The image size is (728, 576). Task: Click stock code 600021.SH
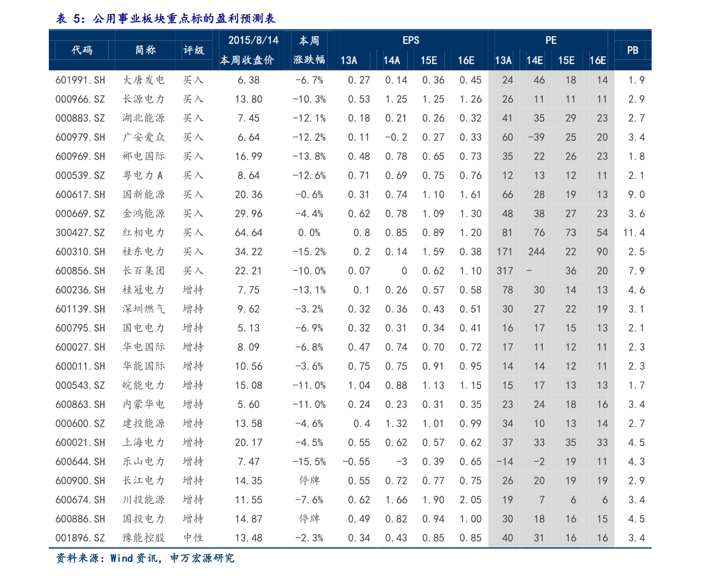point(80,443)
